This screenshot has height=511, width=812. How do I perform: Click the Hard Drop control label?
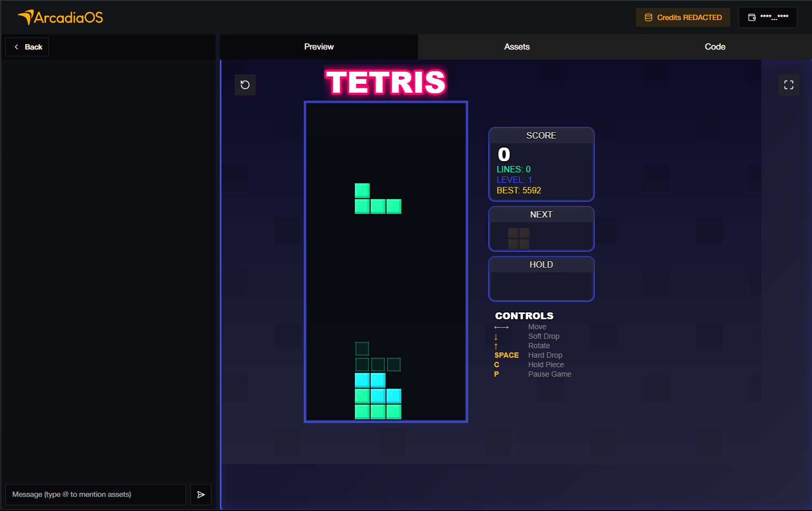pos(545,355)
